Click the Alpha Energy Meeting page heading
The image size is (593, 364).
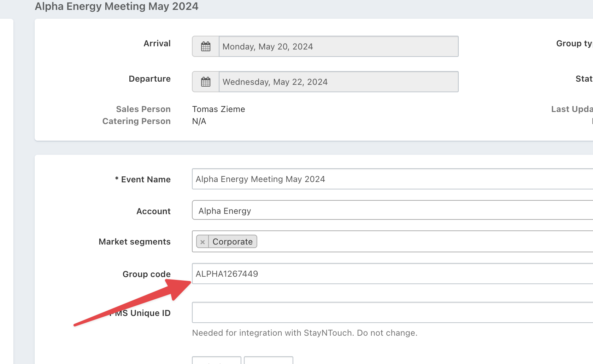[x=117, y=6]
